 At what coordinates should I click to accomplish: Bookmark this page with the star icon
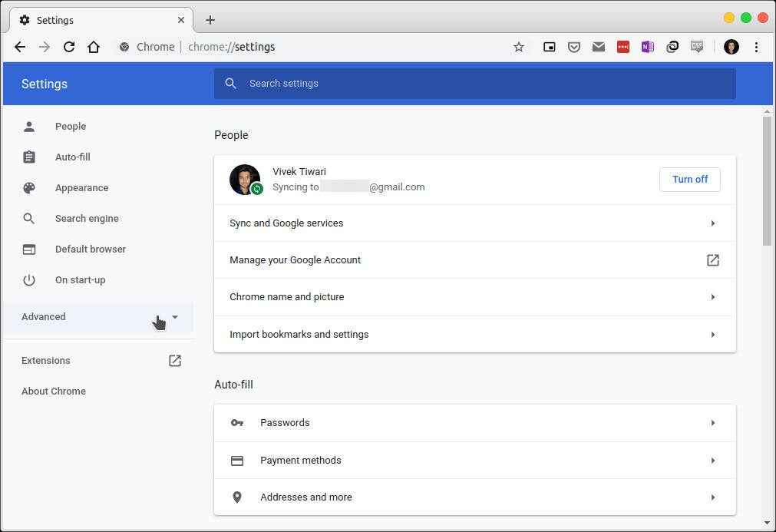tap(519, 47)
